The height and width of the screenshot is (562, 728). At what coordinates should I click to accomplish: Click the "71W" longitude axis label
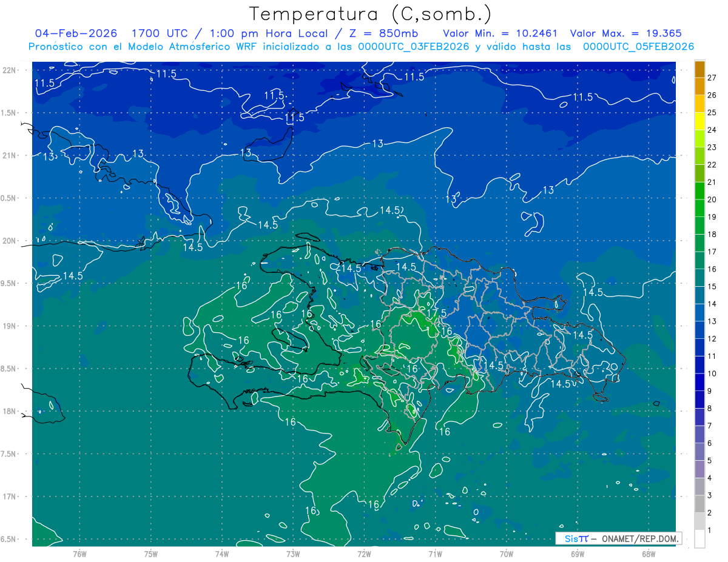[435, 554]
